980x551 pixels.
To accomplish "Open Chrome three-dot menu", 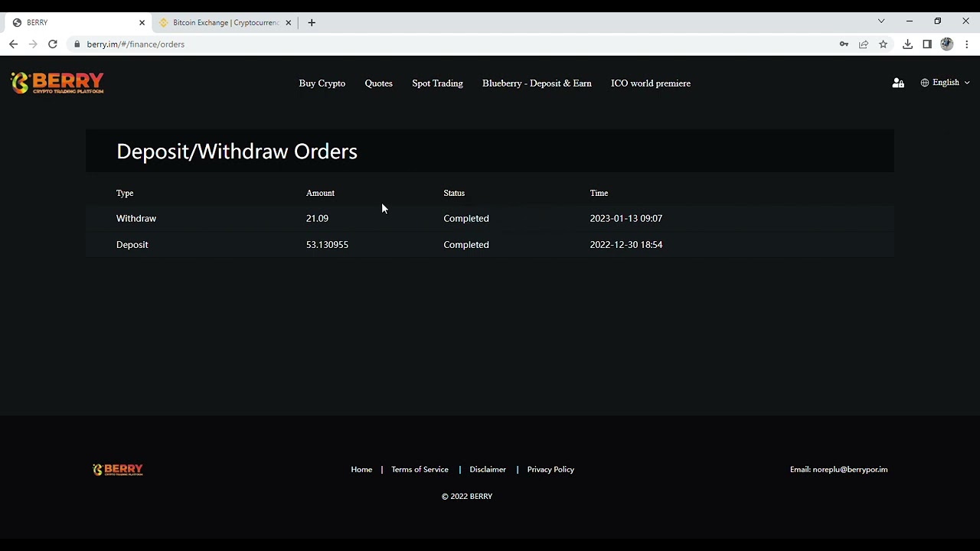I will [967, 44].
